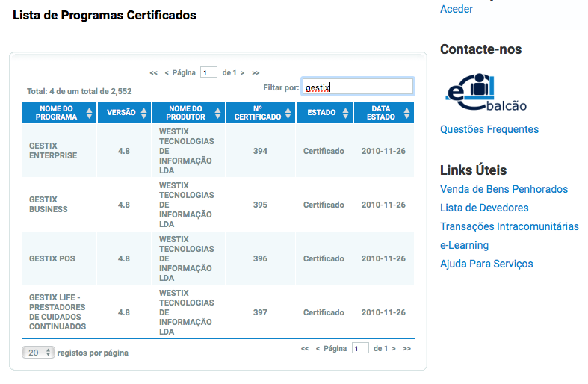Viewport: 588px width, 384px height.
Task: Click the e-balcão logo
Action: (486, 92)
